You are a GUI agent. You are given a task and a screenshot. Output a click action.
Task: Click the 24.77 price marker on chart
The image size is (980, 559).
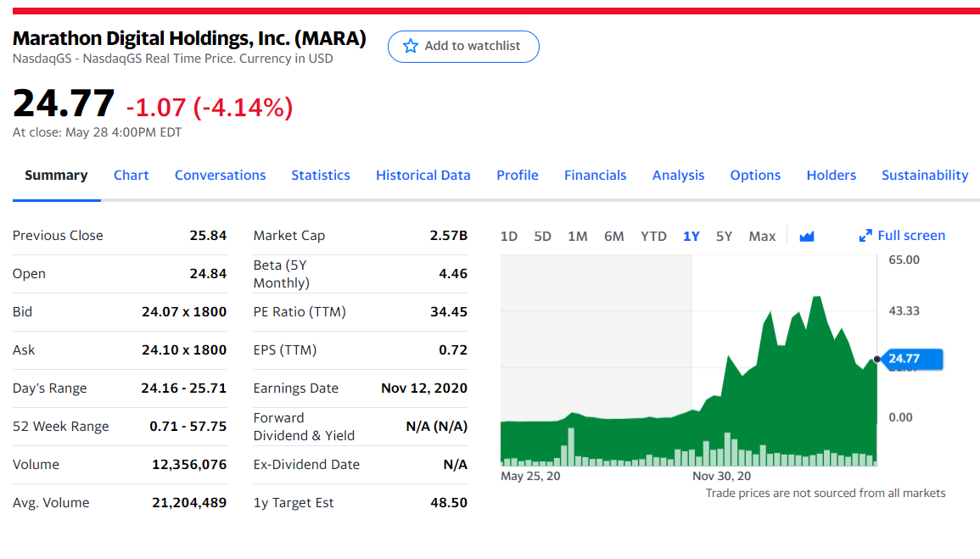point(911,359)
